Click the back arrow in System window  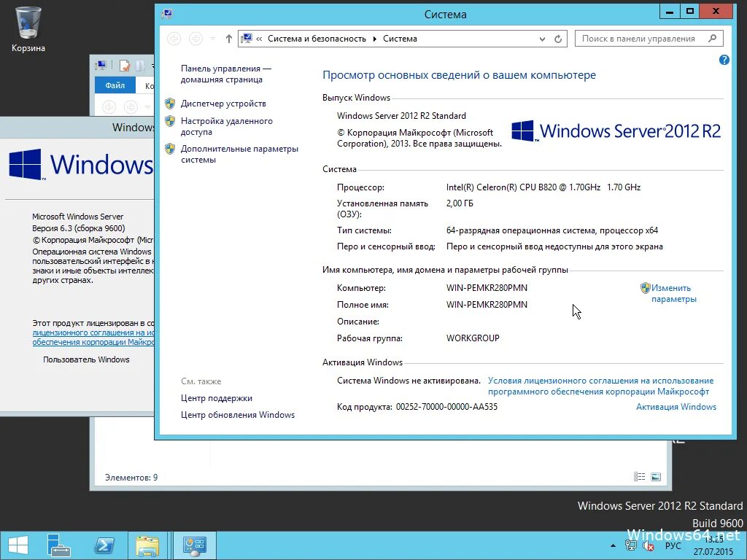[174, 39]
